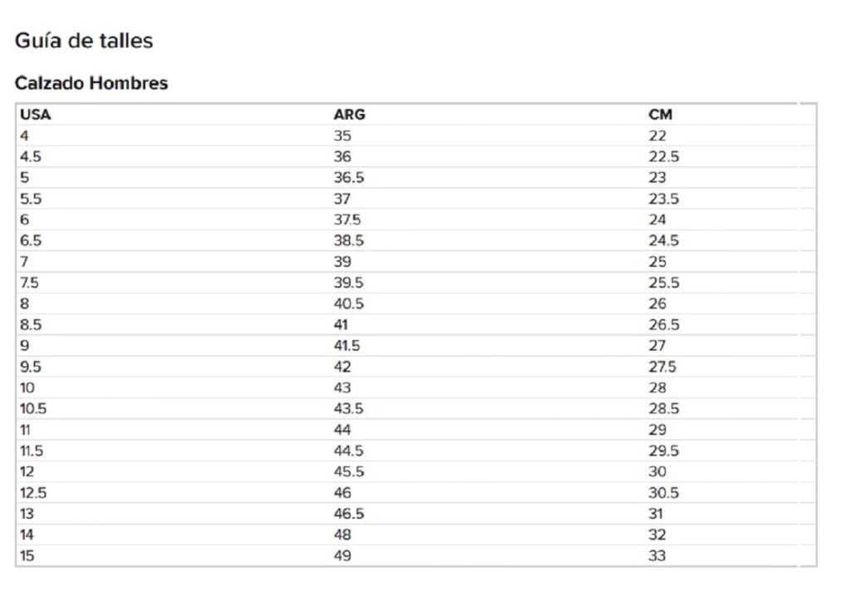
Task: Select the 31 CM measurement cell
Action: pyautogui.click(x=657, y=513)
